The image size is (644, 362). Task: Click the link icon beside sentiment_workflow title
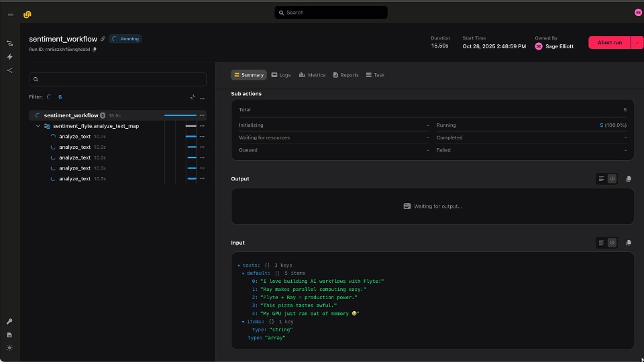103,39
